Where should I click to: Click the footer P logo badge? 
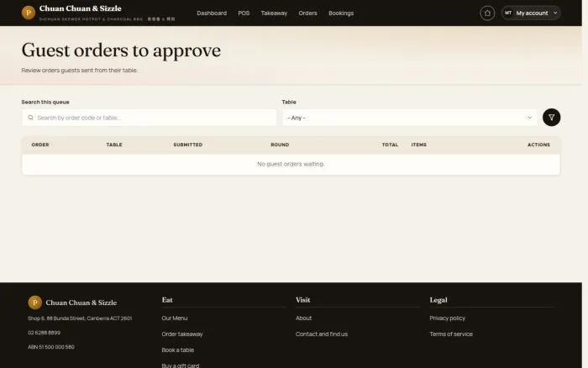pyautogui.click(x=35, y=302)
